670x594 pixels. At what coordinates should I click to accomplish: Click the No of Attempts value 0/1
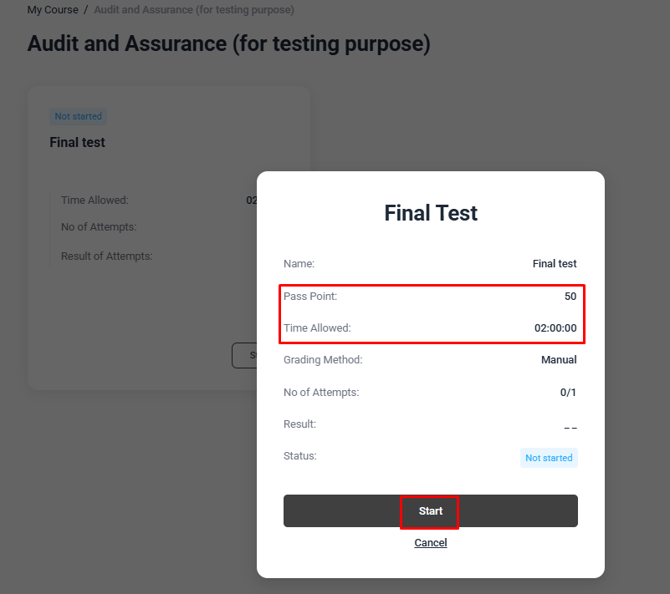coord(568,392)
